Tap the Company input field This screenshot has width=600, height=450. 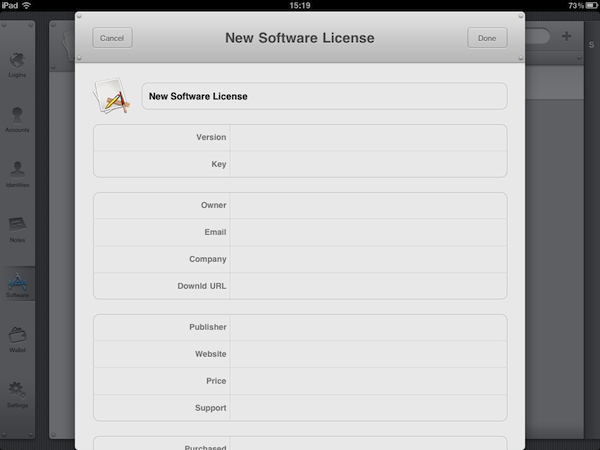tap(368, 259)
